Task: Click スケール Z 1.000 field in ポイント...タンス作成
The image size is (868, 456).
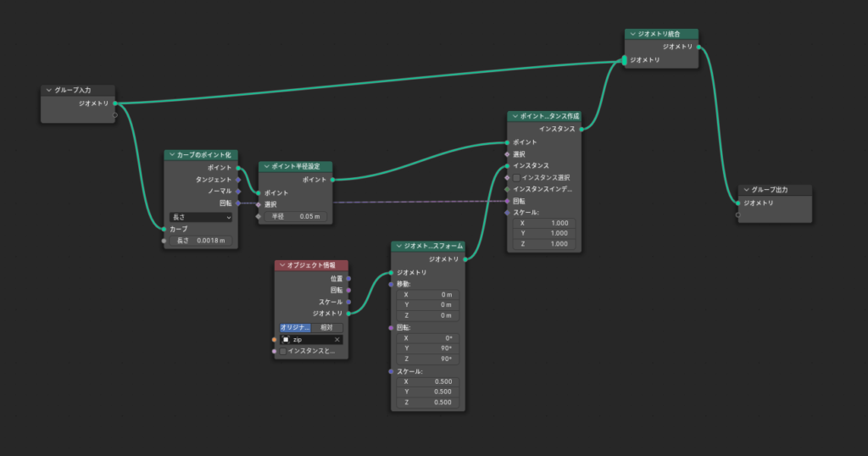Action: (x=544, y=244)
